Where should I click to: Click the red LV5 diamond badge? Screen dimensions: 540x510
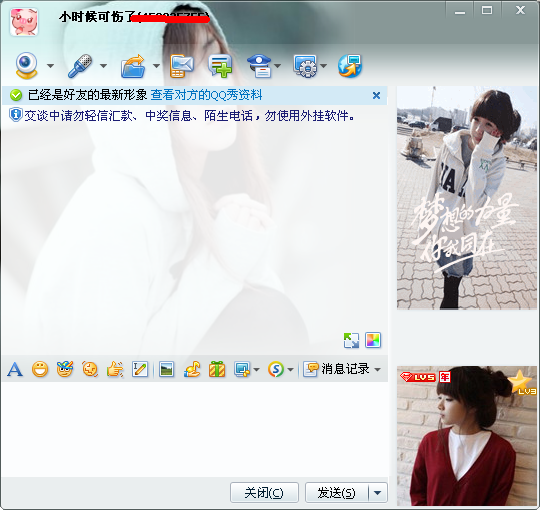[418, 377]
